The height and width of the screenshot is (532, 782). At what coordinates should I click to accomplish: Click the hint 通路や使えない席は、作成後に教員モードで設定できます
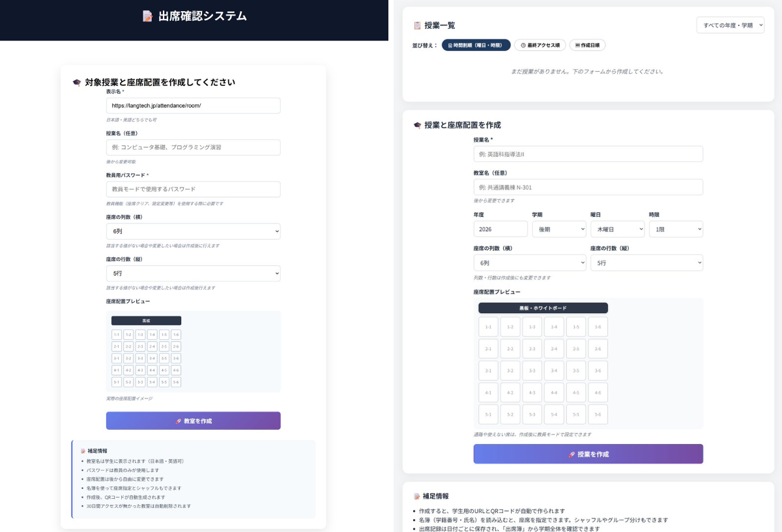[532, 434]
